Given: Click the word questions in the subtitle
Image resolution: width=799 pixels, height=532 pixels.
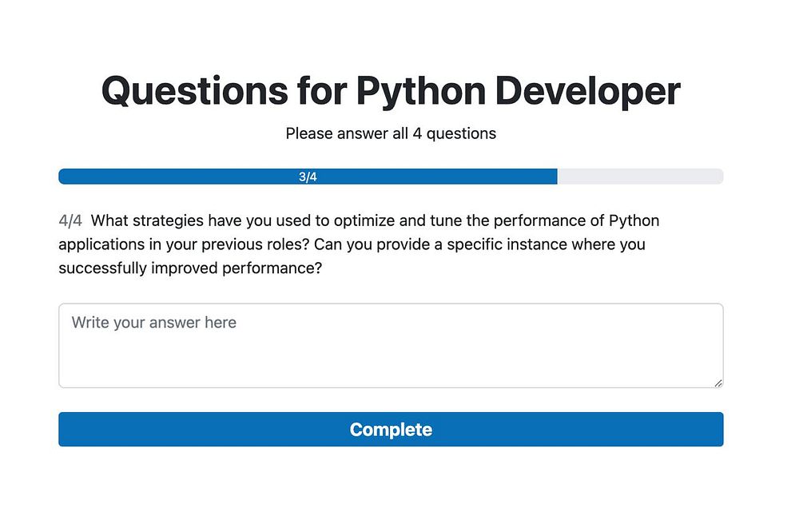Looking at the screenshot, I should click(x=461, y=133).
